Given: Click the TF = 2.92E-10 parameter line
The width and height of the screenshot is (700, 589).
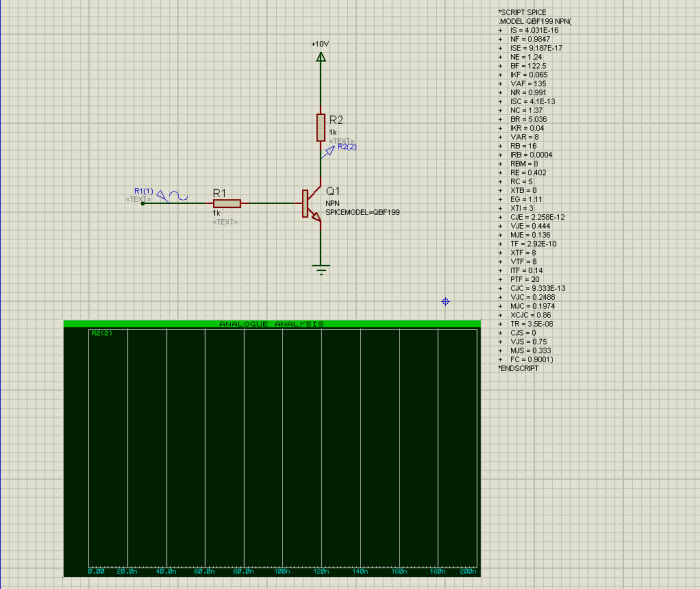Looking at the screenshot, I should (x=527, y=244).
